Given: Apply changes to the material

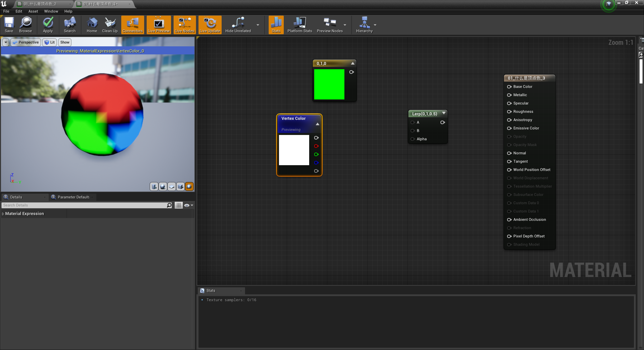Looking at the screenshot, I should pyautogui.click(x=48, y=24).
